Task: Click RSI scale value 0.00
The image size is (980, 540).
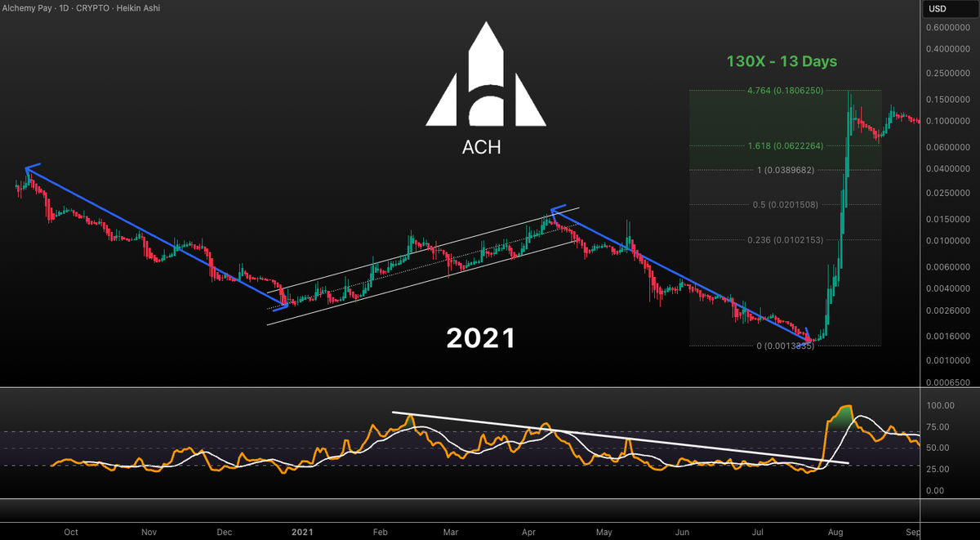Action: click(936, 491)
